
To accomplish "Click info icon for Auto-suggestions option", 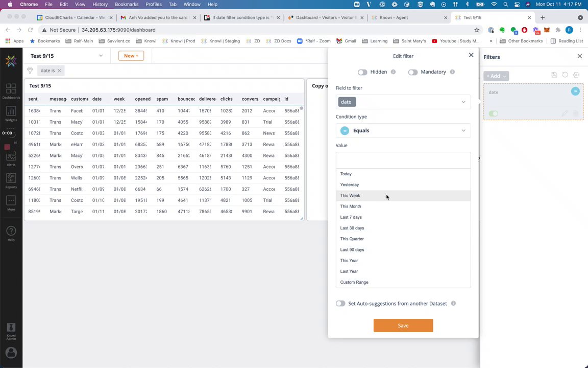I will click(453, 303).
